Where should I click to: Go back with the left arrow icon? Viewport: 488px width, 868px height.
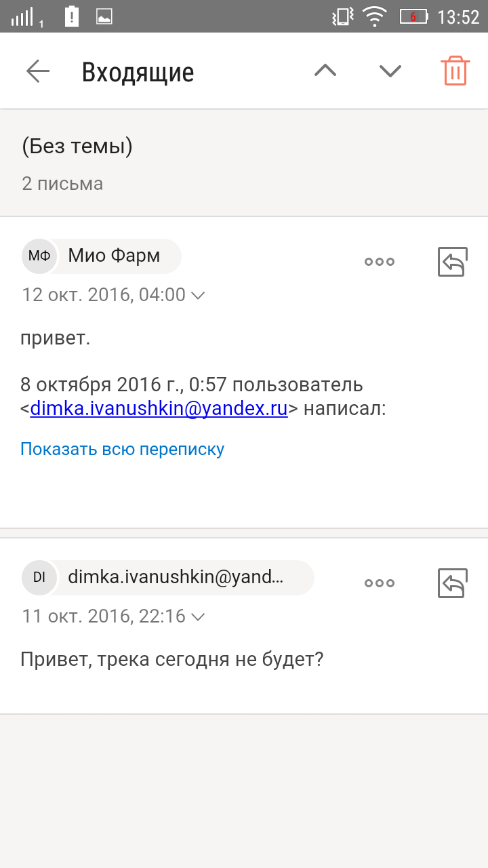click(x=38, y=71)
